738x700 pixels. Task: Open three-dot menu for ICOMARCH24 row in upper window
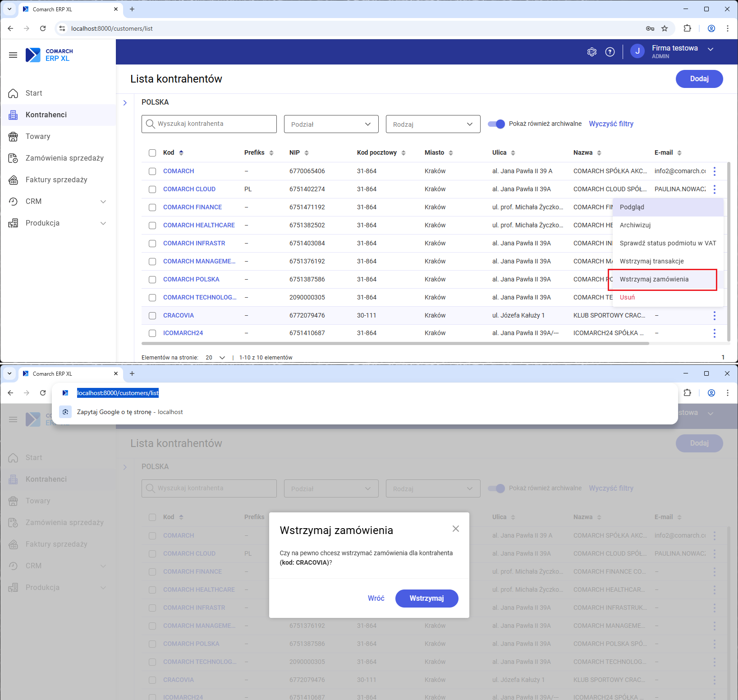(x=714, y=333)
